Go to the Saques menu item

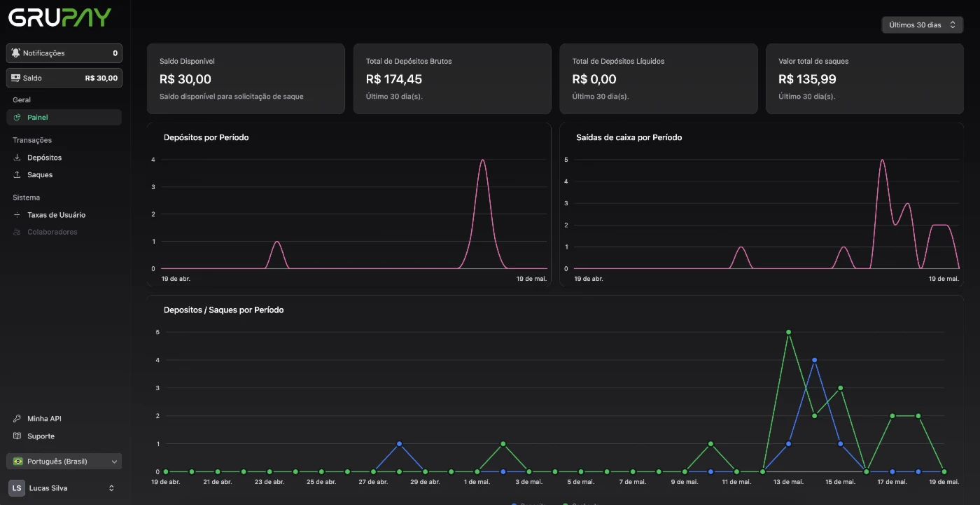tap(40, 175)
